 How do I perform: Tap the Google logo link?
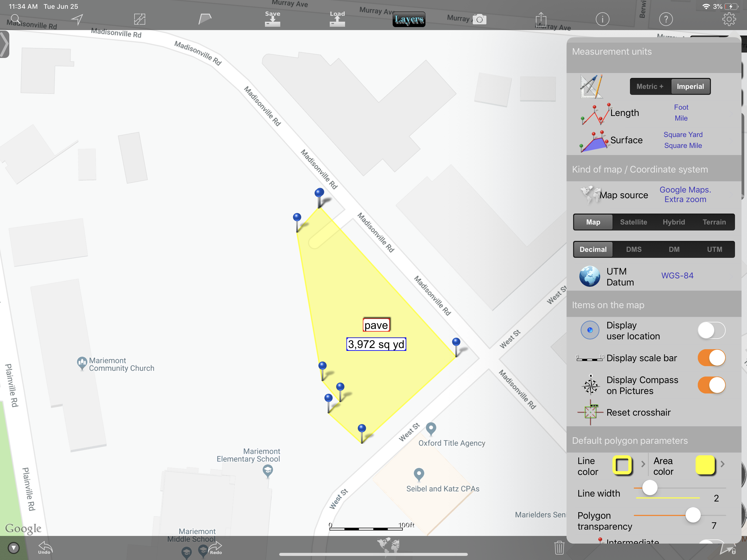point(23,528)
